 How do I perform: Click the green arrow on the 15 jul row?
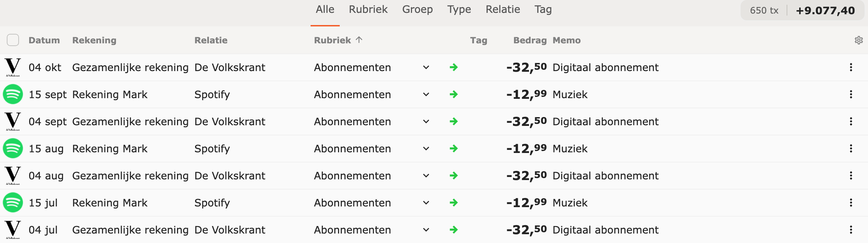click(454, 203)
